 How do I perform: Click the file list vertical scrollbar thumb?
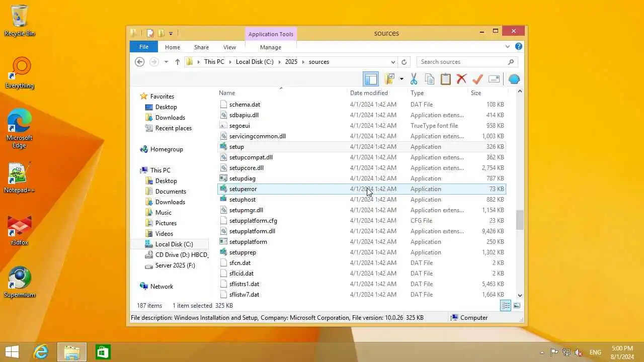tap(520, 220)
